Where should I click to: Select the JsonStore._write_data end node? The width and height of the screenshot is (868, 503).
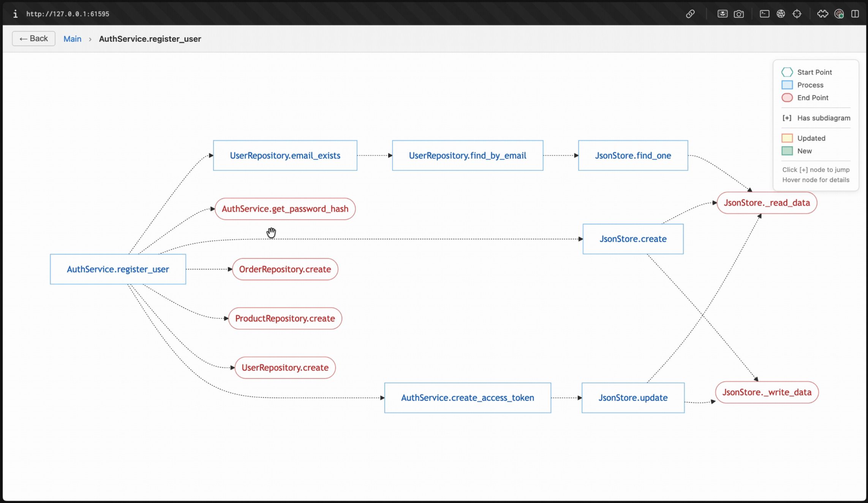click(x=767, y=392)
